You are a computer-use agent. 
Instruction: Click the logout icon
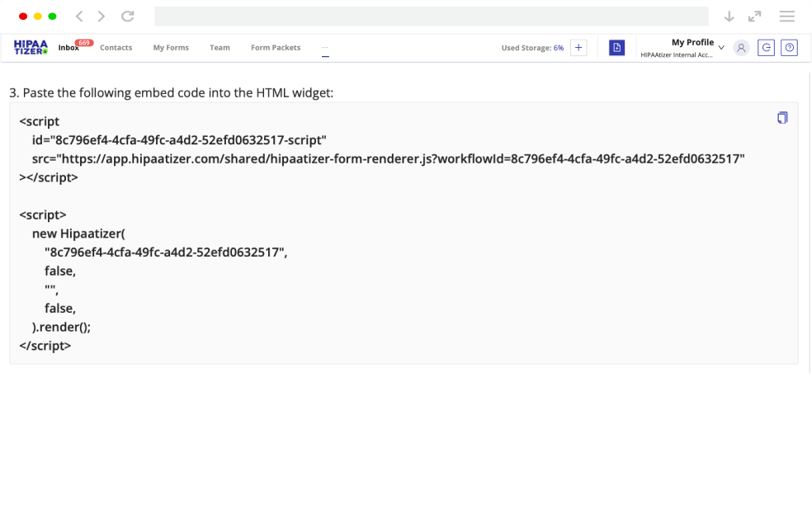(766, 48)
